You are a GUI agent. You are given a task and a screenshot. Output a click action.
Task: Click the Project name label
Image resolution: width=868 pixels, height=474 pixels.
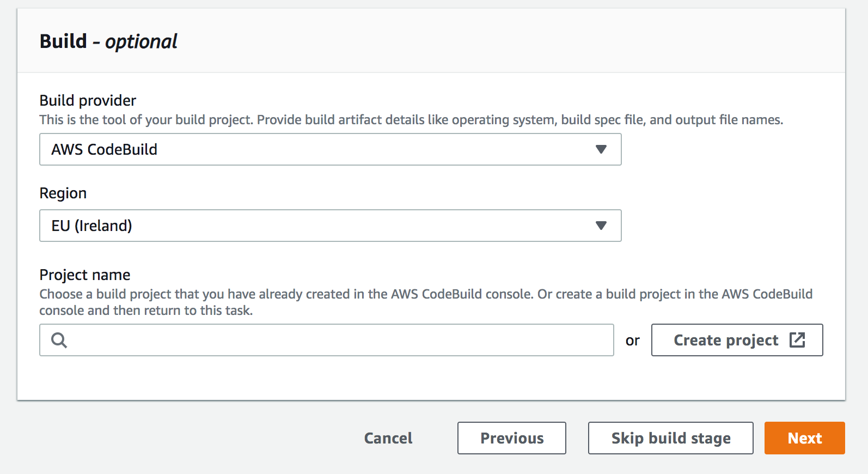85,275
